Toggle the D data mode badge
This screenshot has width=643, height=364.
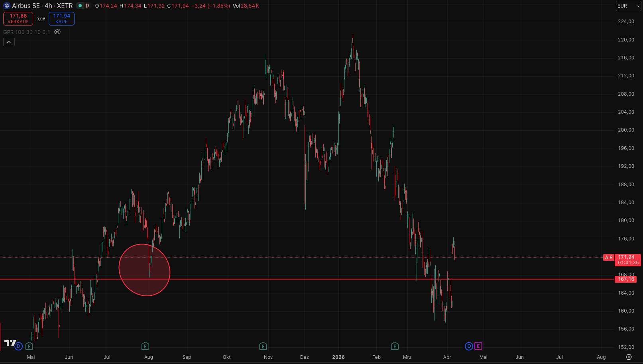click(87, 6)
